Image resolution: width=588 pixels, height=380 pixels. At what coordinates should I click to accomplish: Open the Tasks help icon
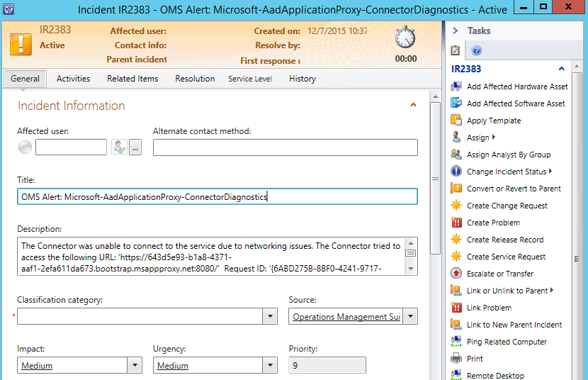tap(477, 50)
